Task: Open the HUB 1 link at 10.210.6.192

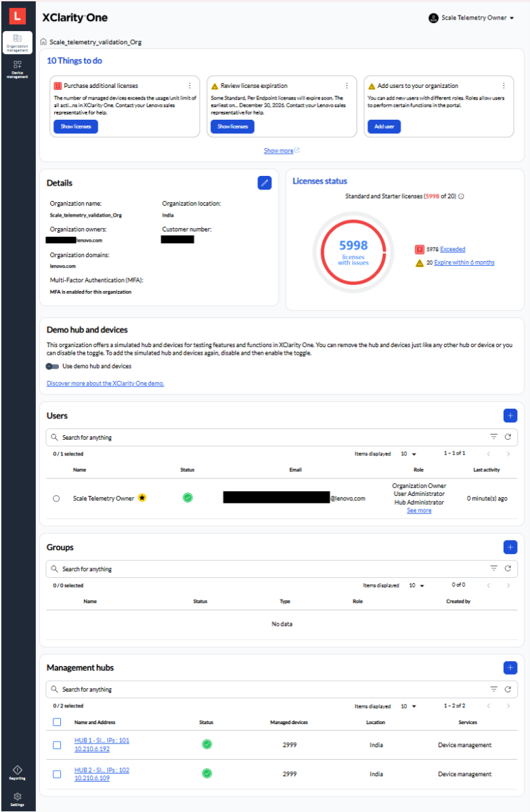Action: point(102,745)
